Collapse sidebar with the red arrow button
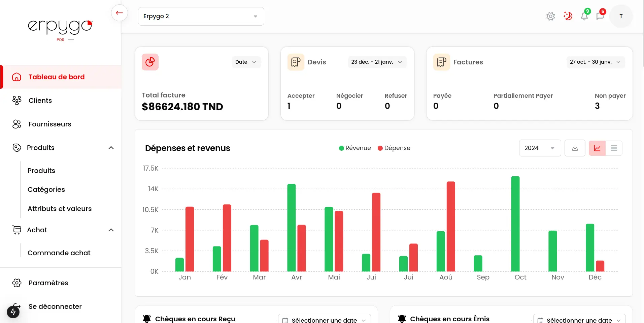Image resolution: width=644 pixels, height=323 pixels. coord(119,13)
